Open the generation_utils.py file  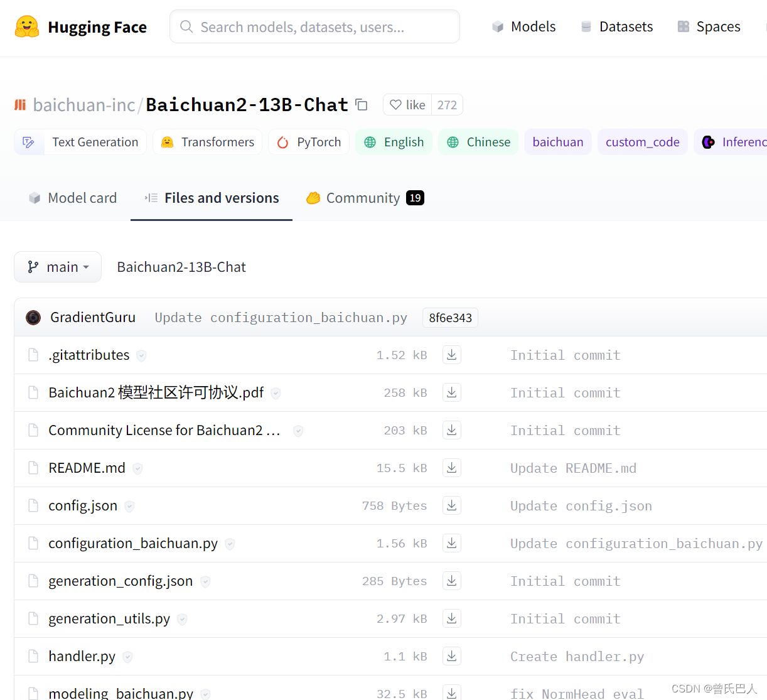click(x=109, y=618)
